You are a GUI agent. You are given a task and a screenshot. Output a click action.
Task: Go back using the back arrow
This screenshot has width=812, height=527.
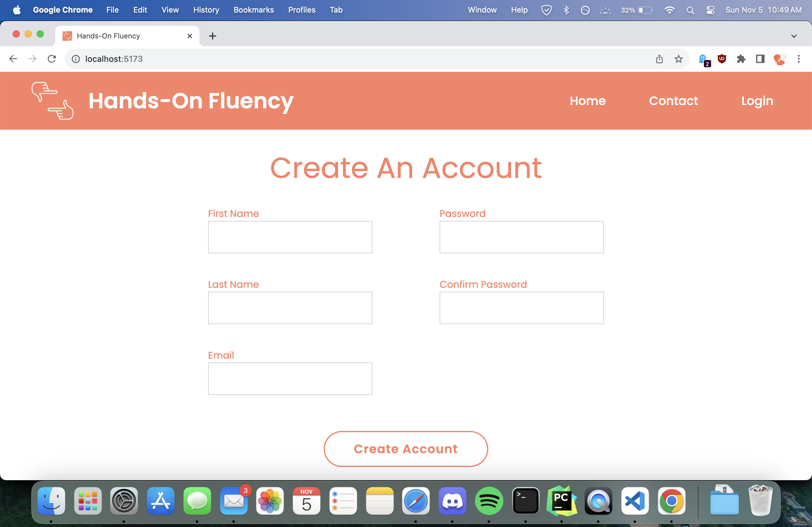click(x=13, y=59)
